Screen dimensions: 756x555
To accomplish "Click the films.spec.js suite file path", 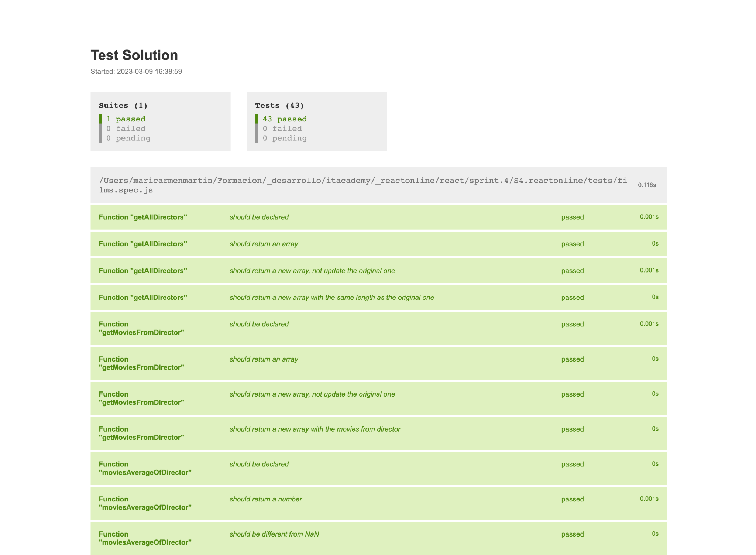I will [x=363, y=185].
